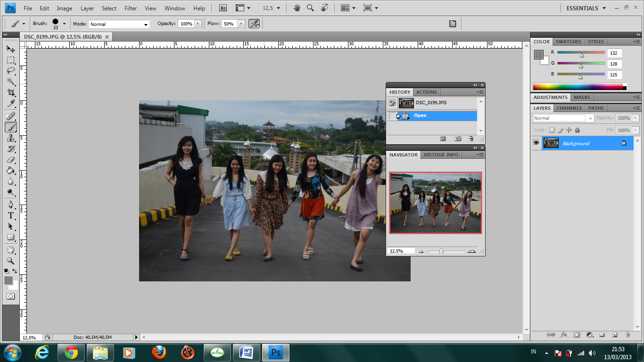Open the Image menu
This screenshot has height=362, width=644.
pyautogui.click(x=65, y=8)
